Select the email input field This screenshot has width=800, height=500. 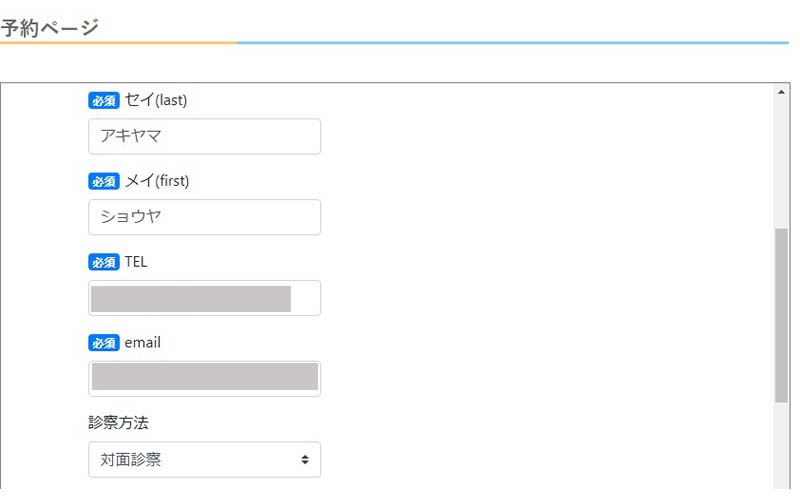pos(205,379)
